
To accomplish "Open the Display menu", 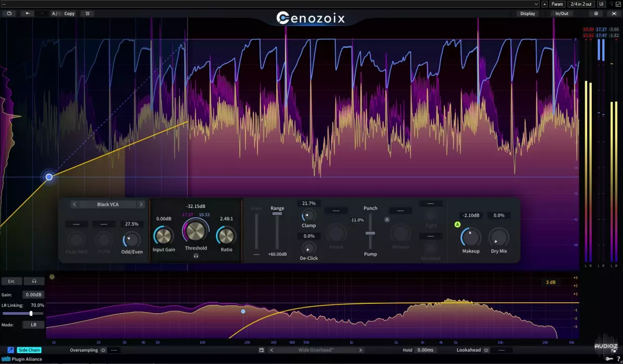I will pyautogui.click(x=527, y=13).
